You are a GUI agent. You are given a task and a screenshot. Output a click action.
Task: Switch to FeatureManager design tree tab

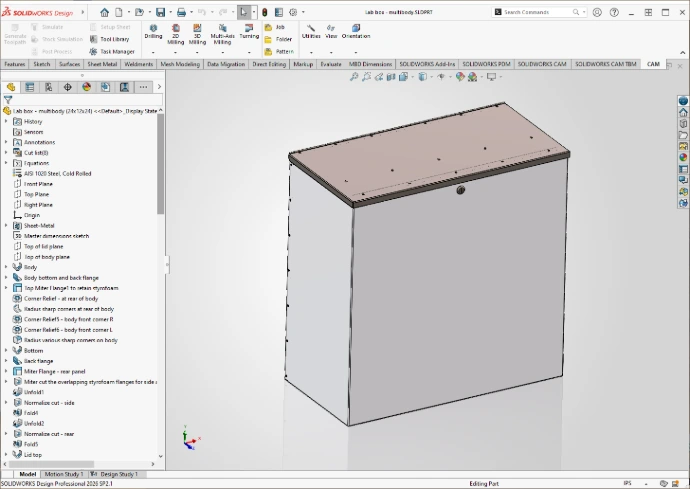coord(11,87)
